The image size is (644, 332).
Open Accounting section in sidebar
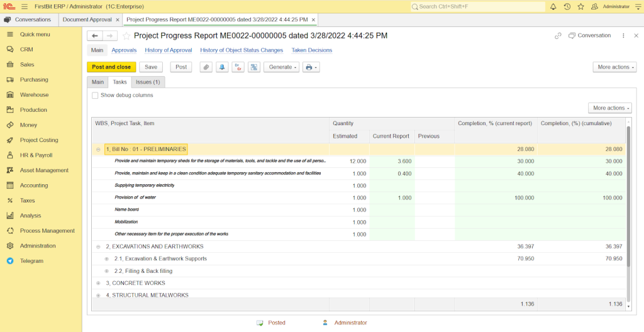click(x=34, y=185)
